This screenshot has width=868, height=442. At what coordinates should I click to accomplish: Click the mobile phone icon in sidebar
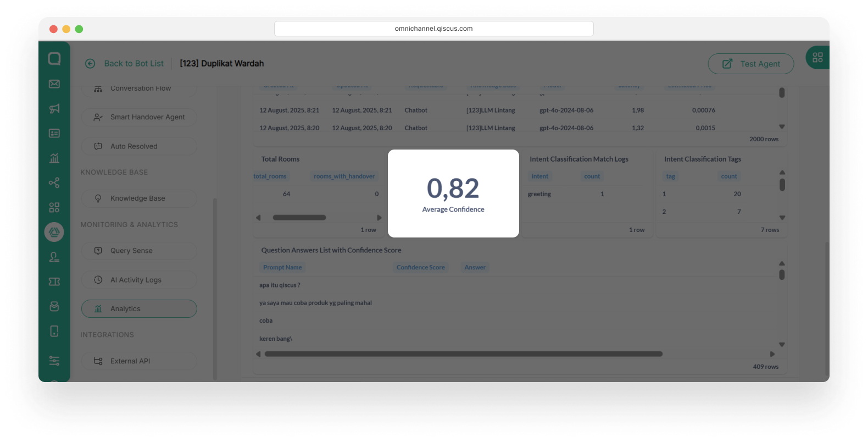point(54,331)
